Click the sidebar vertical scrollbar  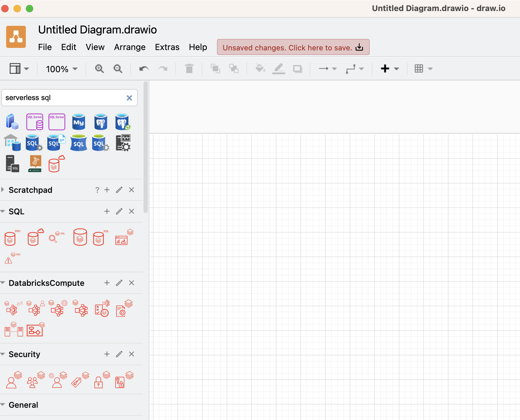tap(146, 147)
